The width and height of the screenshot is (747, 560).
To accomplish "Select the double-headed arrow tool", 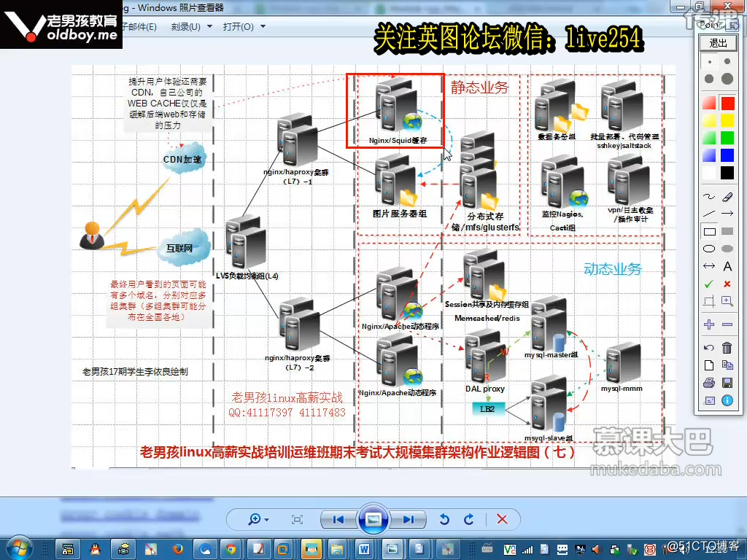I will tap(709, 266).
